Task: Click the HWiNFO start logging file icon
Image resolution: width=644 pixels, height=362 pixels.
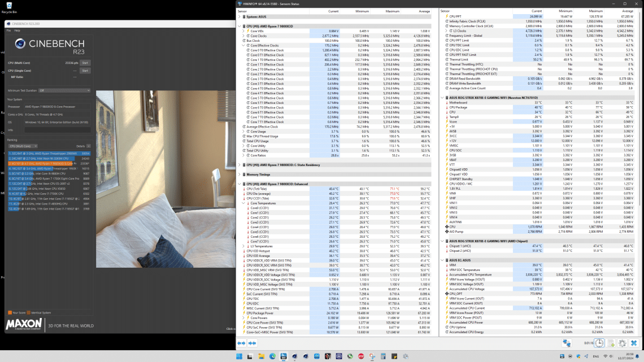Action: click(x=611, y=343)
